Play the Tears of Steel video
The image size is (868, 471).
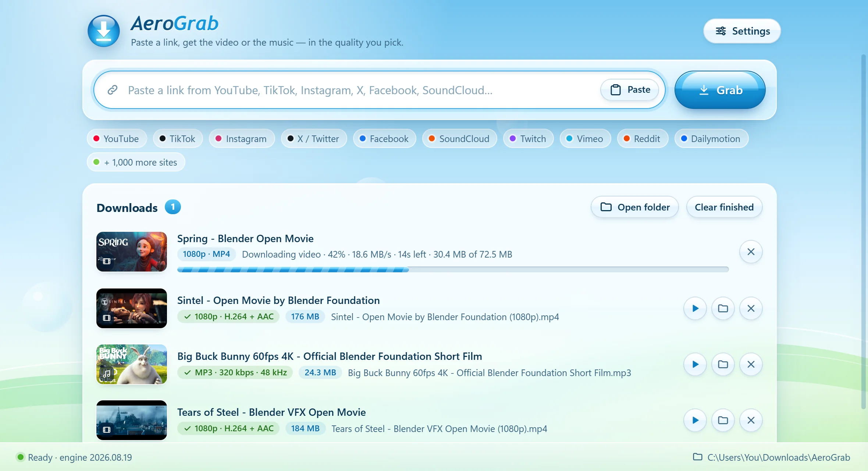coord(695,420)
